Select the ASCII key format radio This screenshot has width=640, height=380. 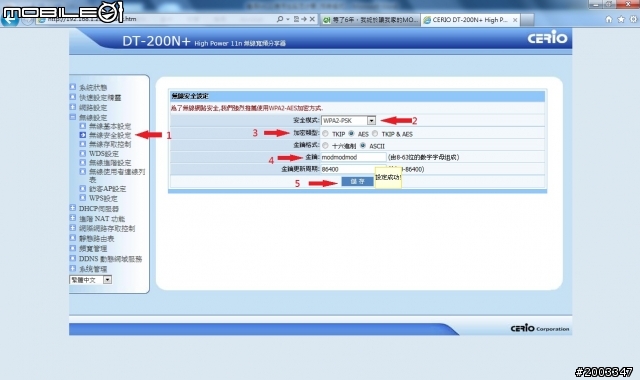pyautogui.click(x=363, y=145)
